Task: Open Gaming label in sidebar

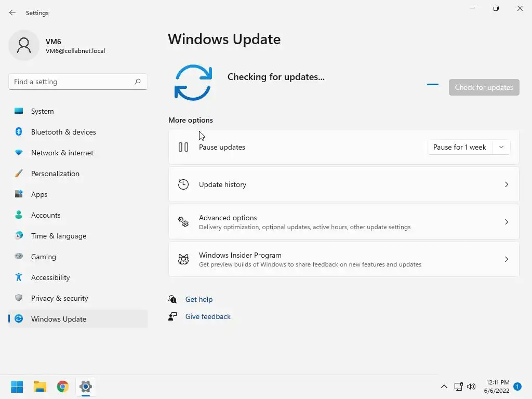Action: [x=44, y=257]
